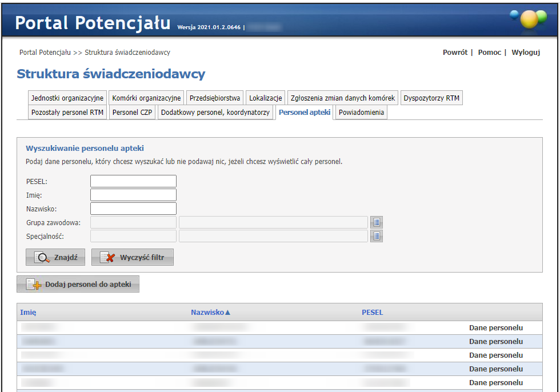Click the Portal Potencjału breadcrumb link

coord(45,53)
